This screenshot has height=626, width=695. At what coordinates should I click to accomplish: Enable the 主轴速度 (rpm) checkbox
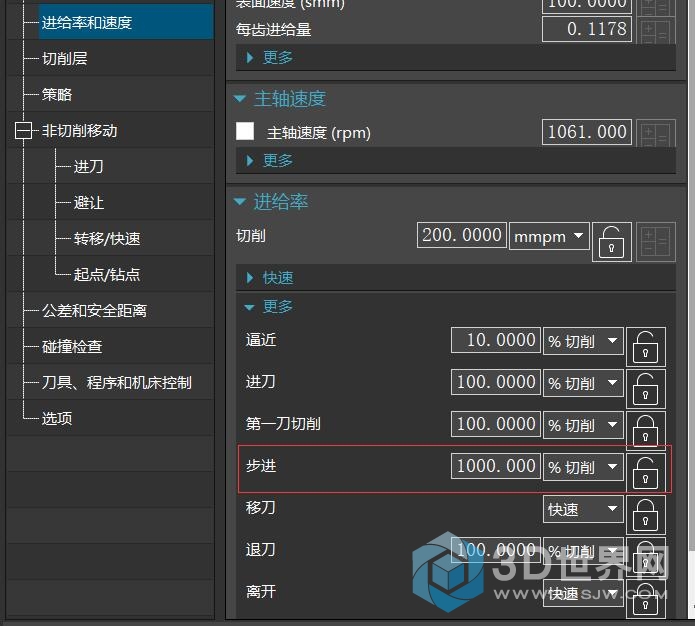[245, 131]
